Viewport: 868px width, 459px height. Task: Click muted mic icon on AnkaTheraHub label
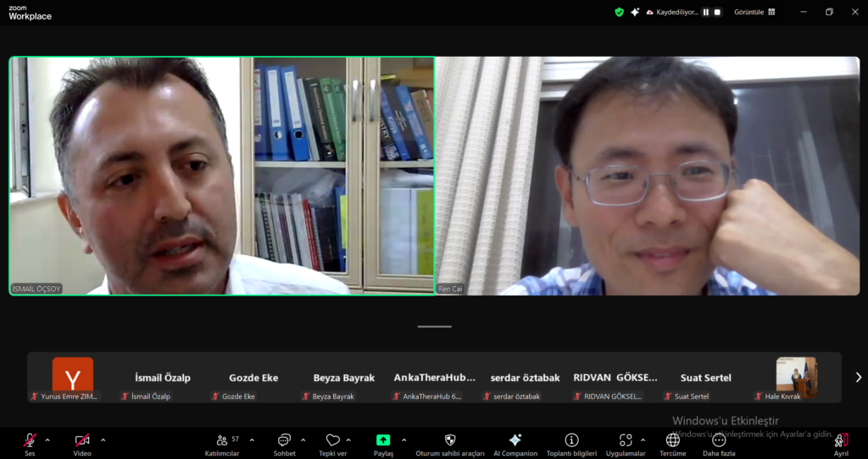pos(397,396)
